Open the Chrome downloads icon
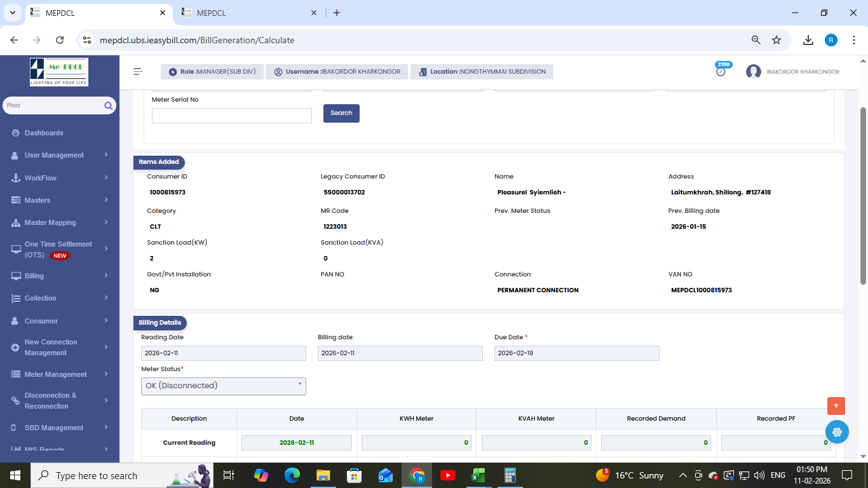Screen dimensions: 868x488 click(x=808, y=40)
